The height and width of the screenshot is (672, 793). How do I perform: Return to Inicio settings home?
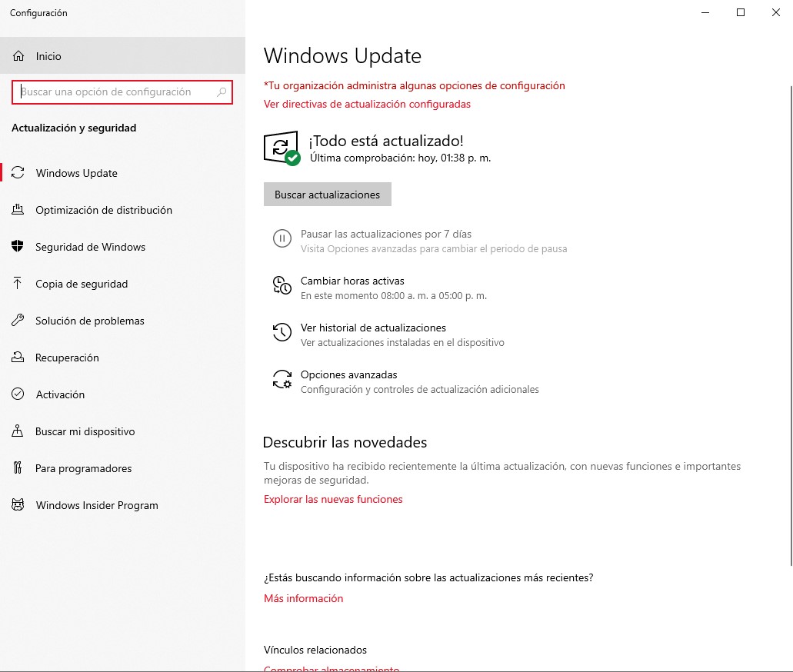[x=122, y=55]
